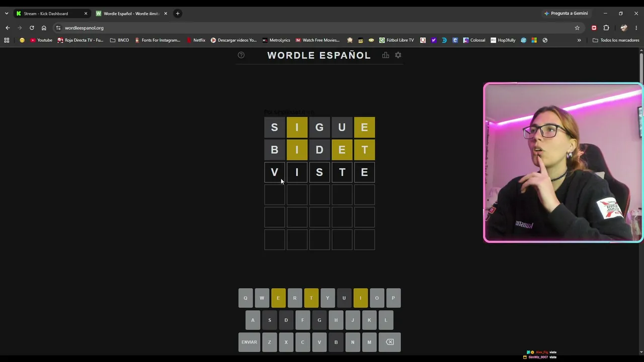Open the Roja Directa TV bookmark
This screenshot has height=362, width=644.
(x=80, y=40)
